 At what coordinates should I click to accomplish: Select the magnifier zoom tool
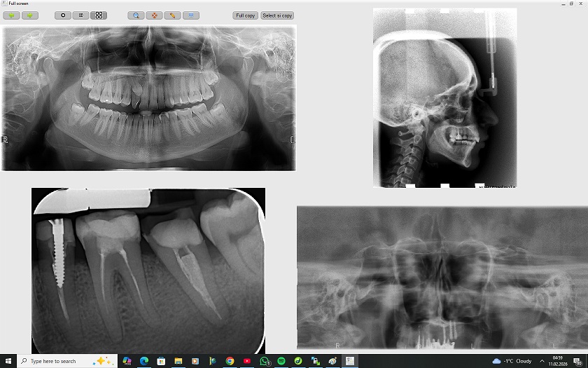[136, 15]
